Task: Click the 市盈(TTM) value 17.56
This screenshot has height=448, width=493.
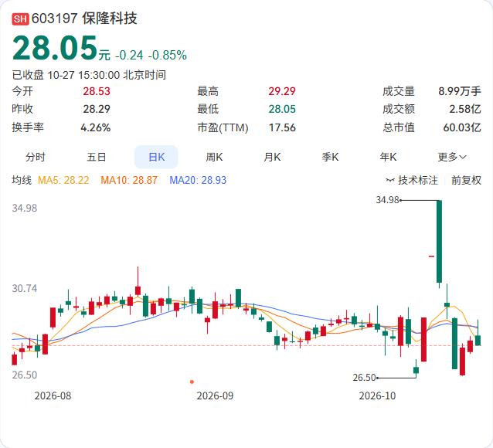Action: pyautogui.click(x=282, y=127)
